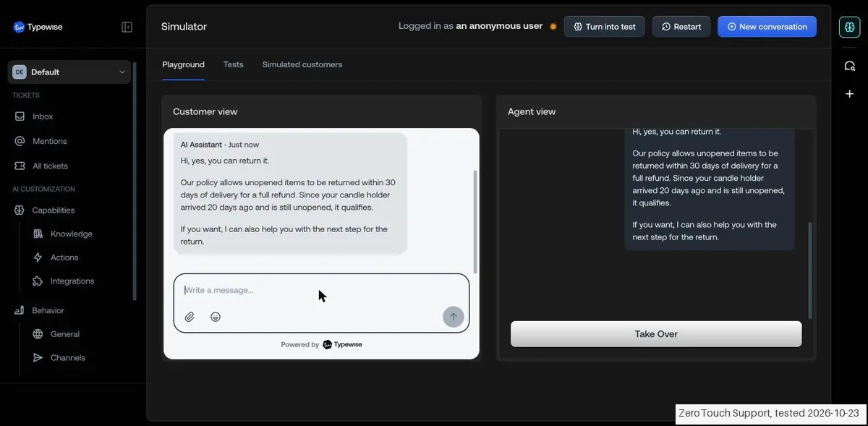Click the AI CUSTOMIZATION section label
Viewport: 868px width, 426px height.
pos(43,189)
